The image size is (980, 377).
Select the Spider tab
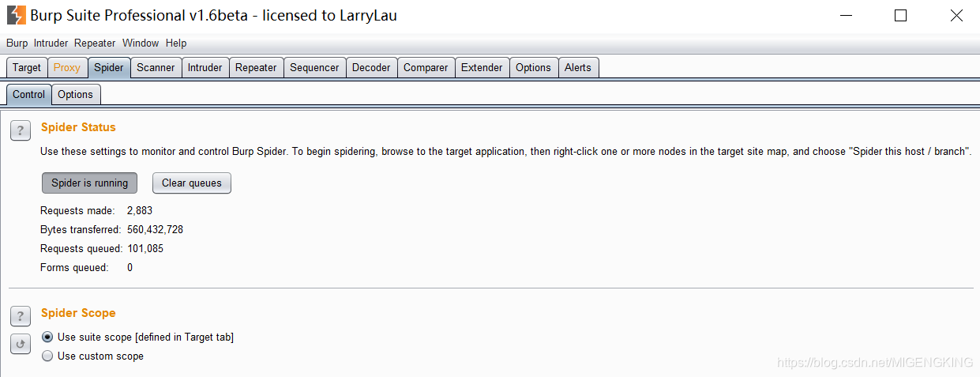click(x=109, y=68)
